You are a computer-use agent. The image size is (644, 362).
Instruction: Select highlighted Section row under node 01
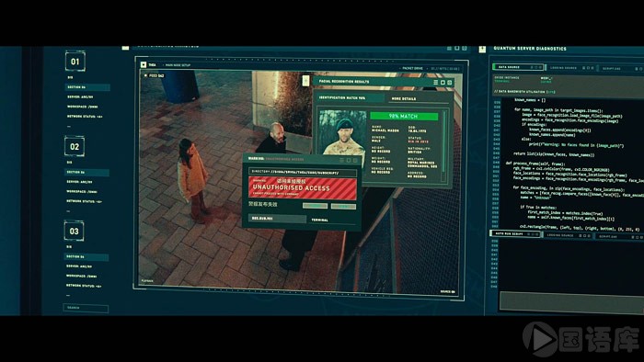tap(87, 87)
